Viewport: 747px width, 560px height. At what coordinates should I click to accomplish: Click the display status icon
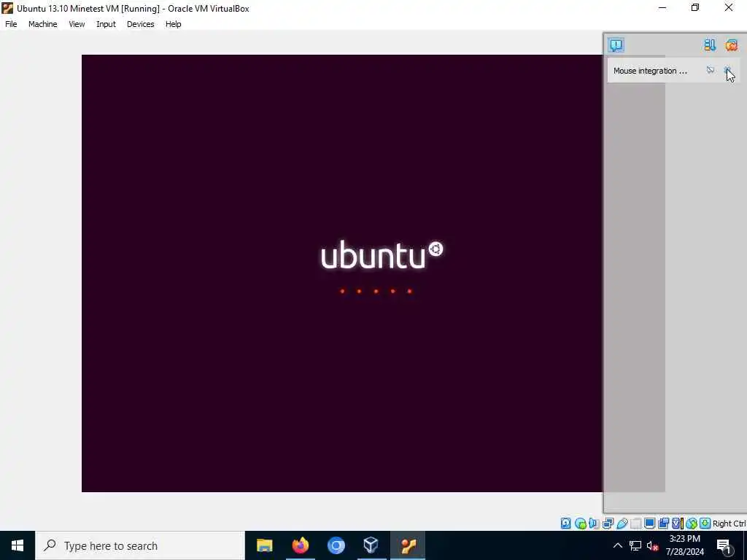(x=649, y=524)
